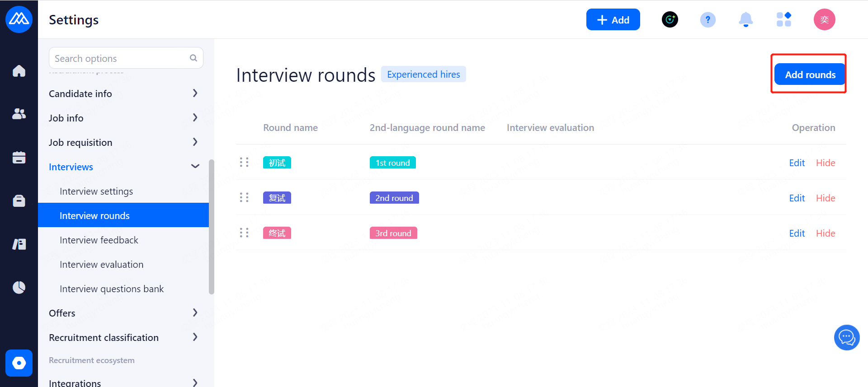Screen dimensions: 868x387
Task: Open the calendar icon in left sidebar
Action: 19,157
